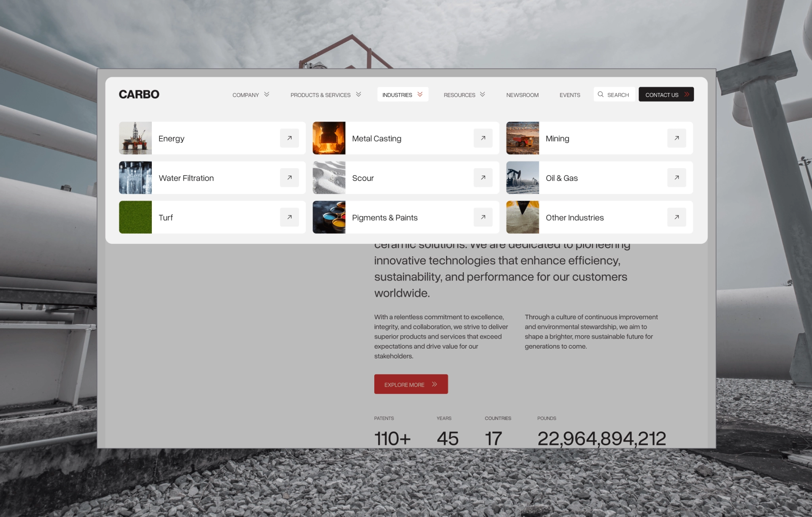Expand the RESOURCES dropdown chevron
This screenshot has width=812, height=517.
(x=482, y=94)
